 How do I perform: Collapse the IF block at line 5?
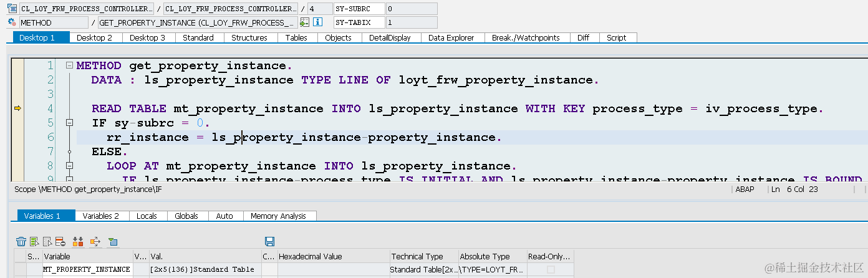pos(69,123)
